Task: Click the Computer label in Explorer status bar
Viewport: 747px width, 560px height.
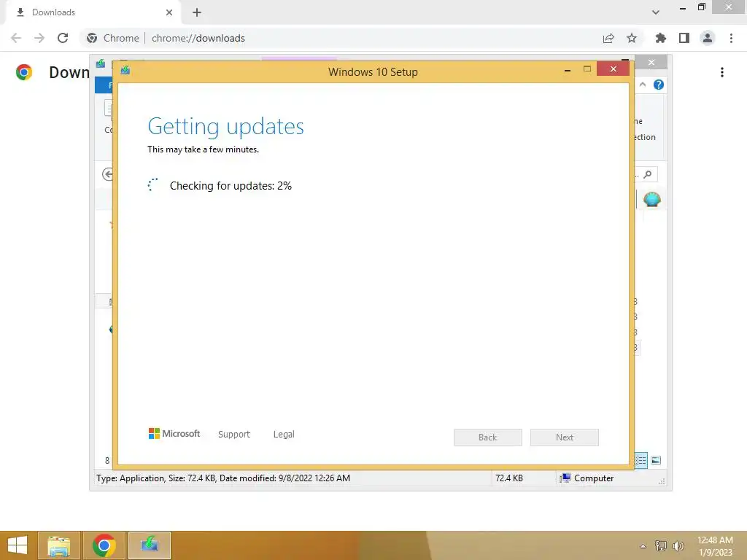Action: [x=594, y=478]
